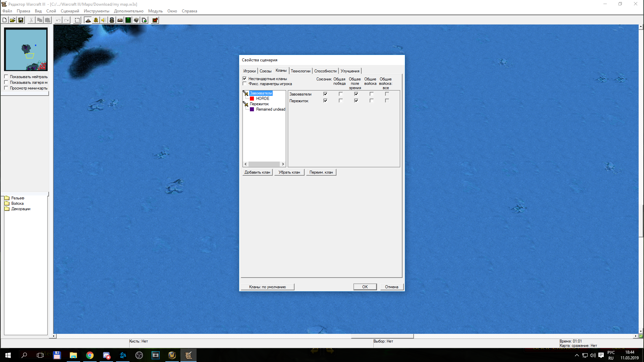Screen dimensions: 644x362
Task: Click Отмена to cancel dialog
Action: pos(391,287)
